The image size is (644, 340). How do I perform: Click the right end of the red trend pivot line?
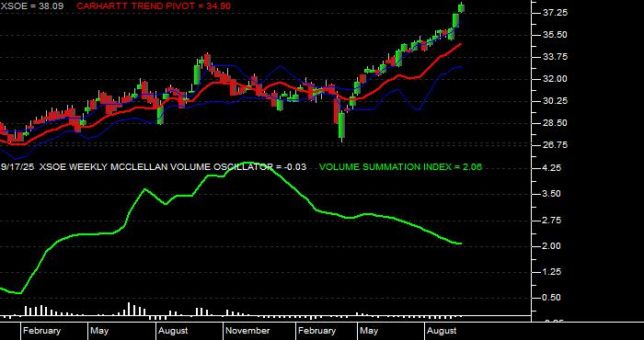pos(460,44)
